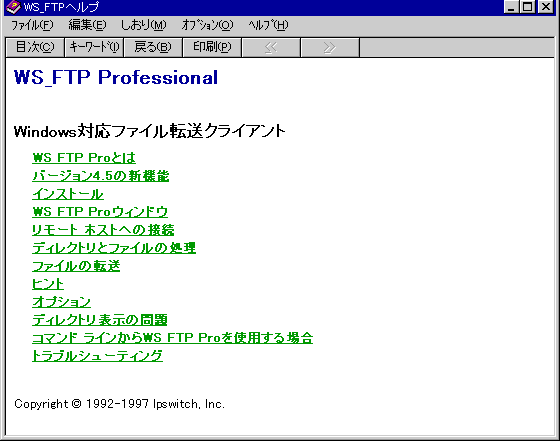
Task: Open the バージョン4.5の新機能 link
Action: pos(100,176)
